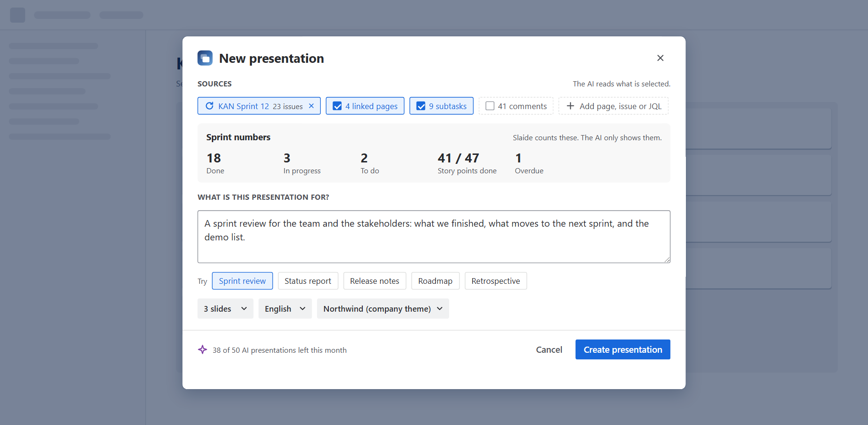
Task: Open the English language dropdown
Action: tap(285, 309)
